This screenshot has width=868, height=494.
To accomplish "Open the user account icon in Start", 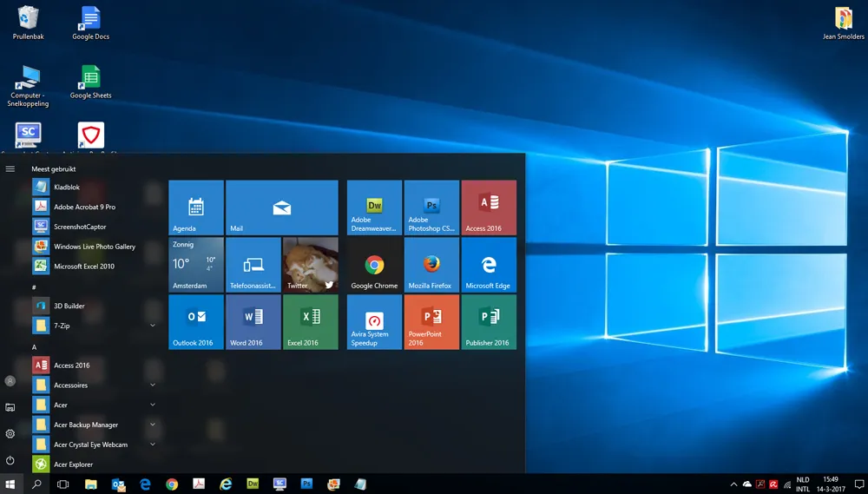I will point(10,381).
